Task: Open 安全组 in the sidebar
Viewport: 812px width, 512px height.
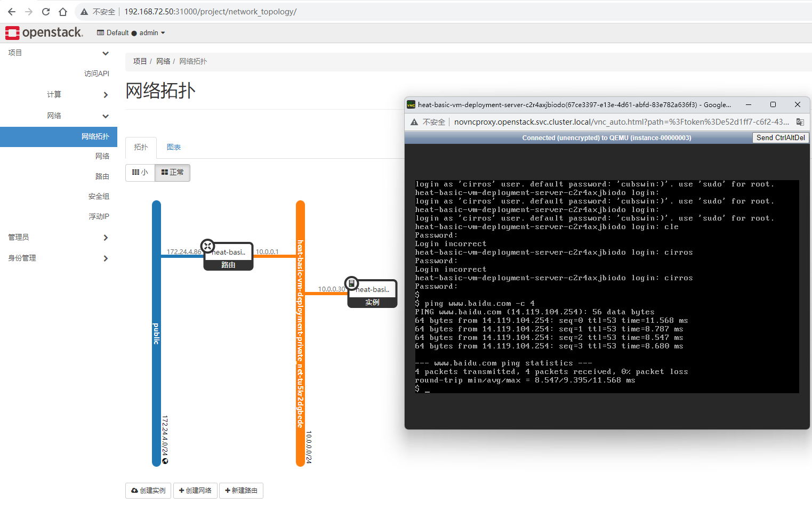Action: pos(99,197)
